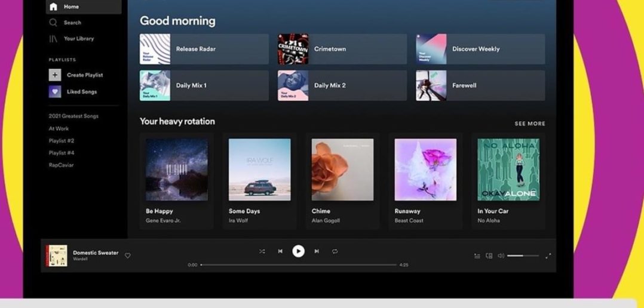Viewport: 644px width, 308px height.
Task: Click Create Playlist label
Action: click(x=85, y=75)
